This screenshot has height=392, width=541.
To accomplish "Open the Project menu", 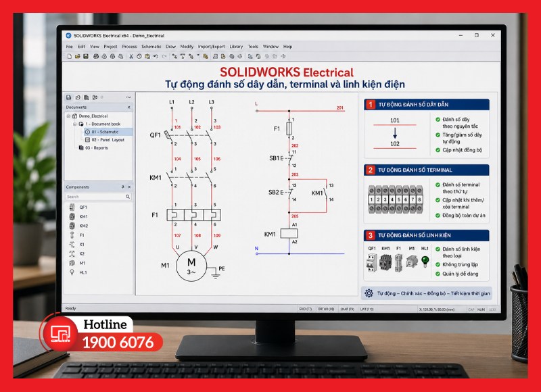I will pyautogui.click(x=110, y=47).
